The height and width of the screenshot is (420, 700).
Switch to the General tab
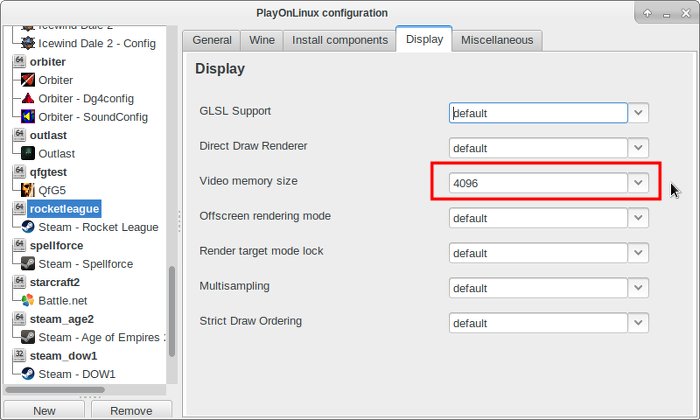212,40
